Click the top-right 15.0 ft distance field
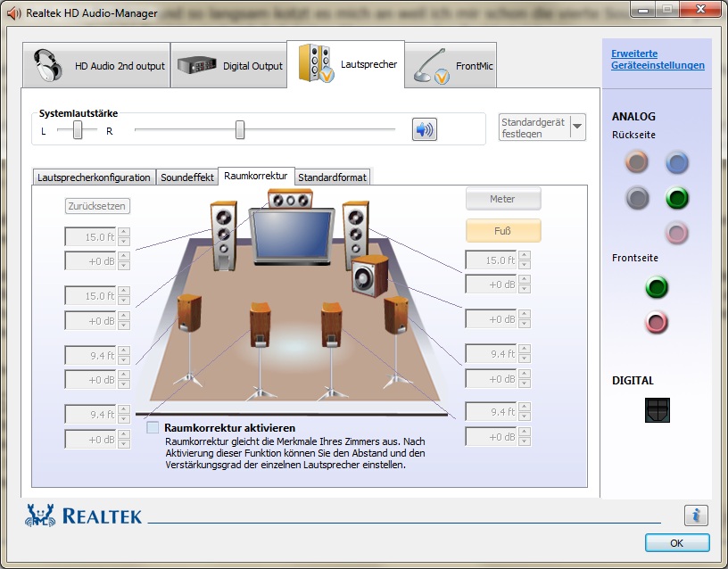This screenshot has height=569, width=728. (x=492, y=260)
